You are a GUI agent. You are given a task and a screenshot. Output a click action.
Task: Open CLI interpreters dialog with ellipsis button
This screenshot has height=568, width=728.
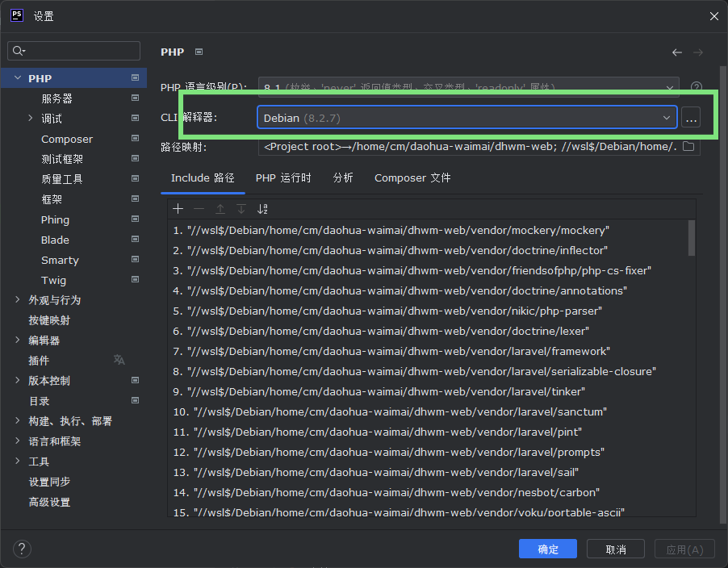pos(691,118)
